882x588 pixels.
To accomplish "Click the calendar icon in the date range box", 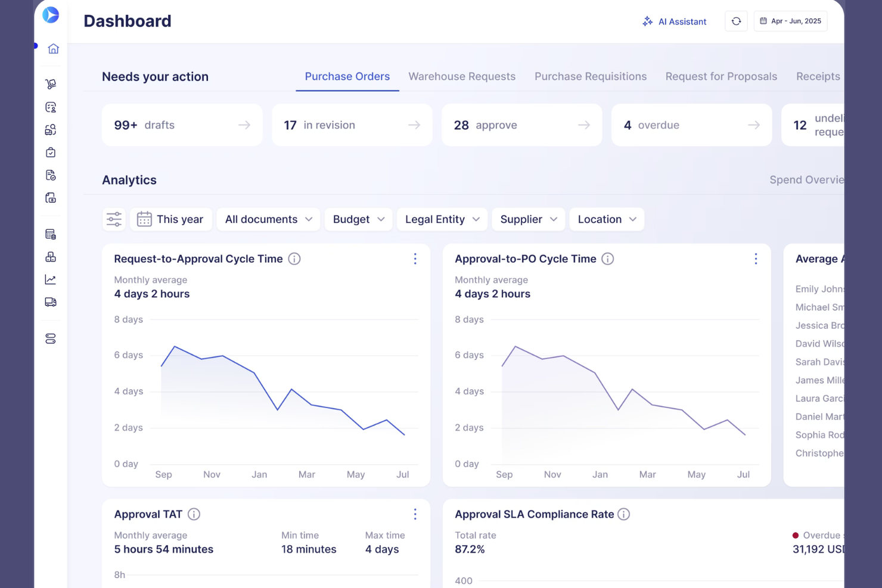I will (763, 21).
